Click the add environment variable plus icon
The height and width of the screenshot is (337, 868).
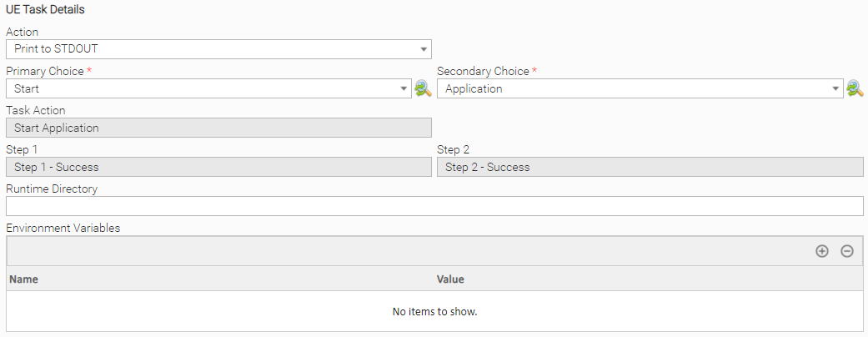pos(821,251)
